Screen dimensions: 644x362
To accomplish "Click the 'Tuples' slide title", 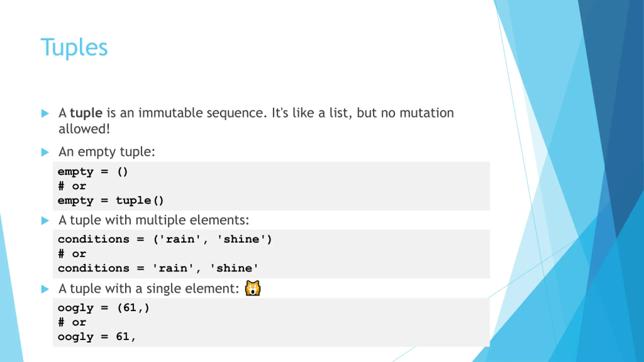I will pyautogui.click(x=74, y=48).
